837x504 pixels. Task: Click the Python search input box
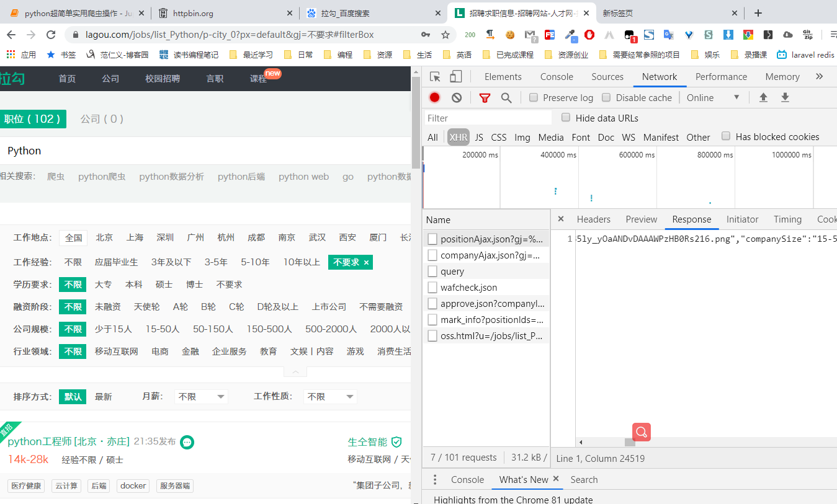(x=206, y=151)
